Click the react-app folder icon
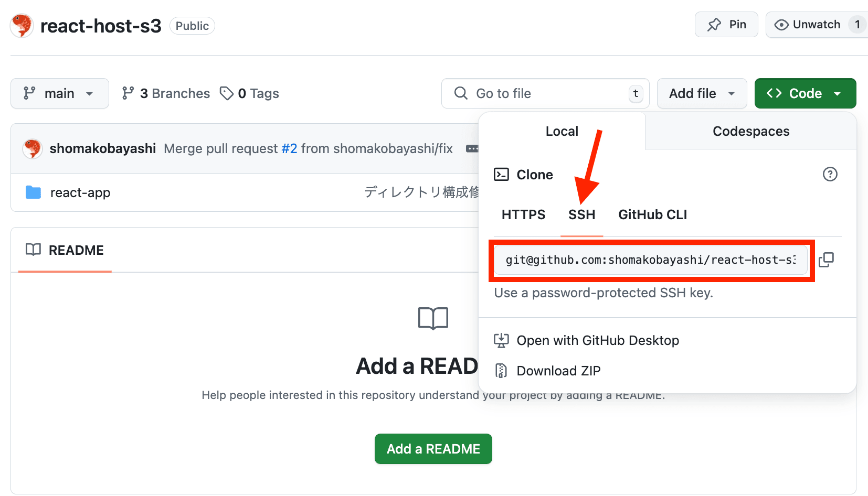This screenshot has width=868, height=496. [x=33, y=192]
